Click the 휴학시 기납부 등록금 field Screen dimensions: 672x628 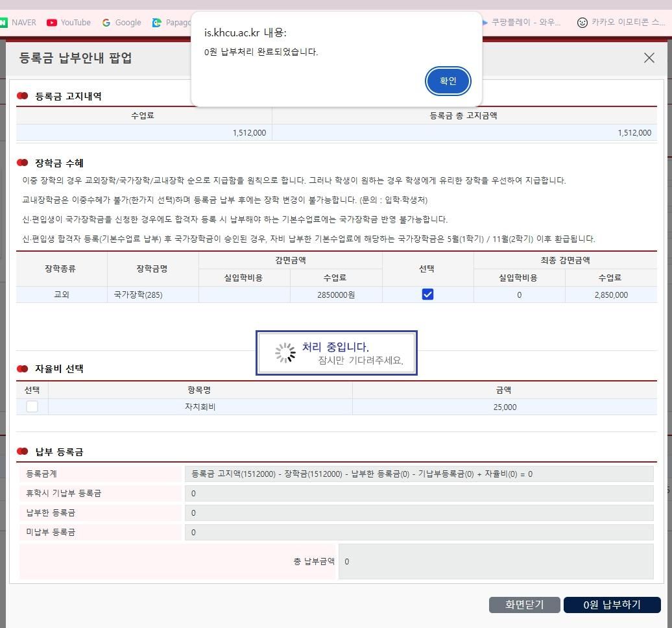[418, 493]
